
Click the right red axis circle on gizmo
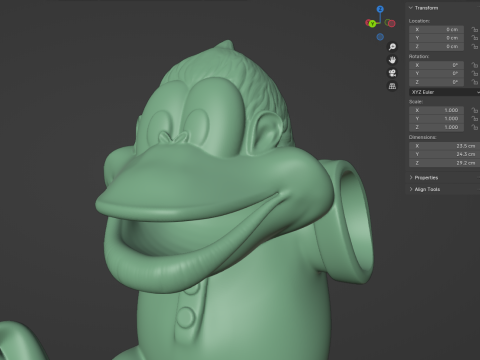click(x=392, y=23)
